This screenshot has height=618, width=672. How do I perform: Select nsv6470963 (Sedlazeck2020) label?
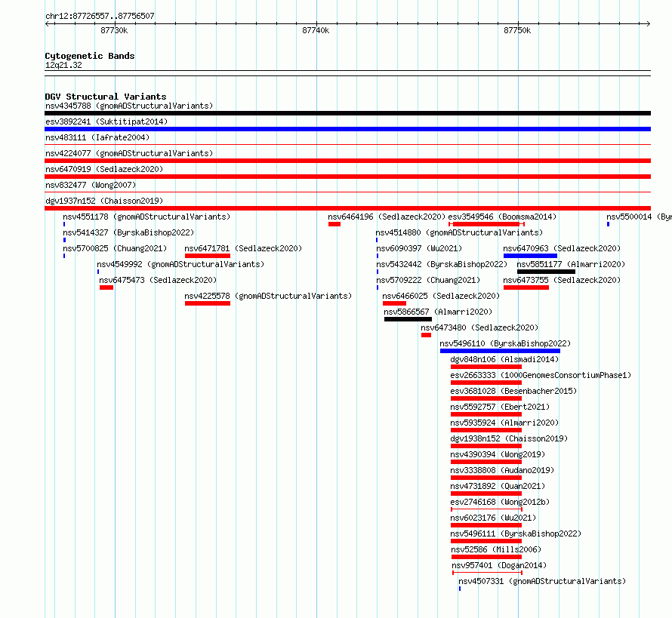pos(562,248)
